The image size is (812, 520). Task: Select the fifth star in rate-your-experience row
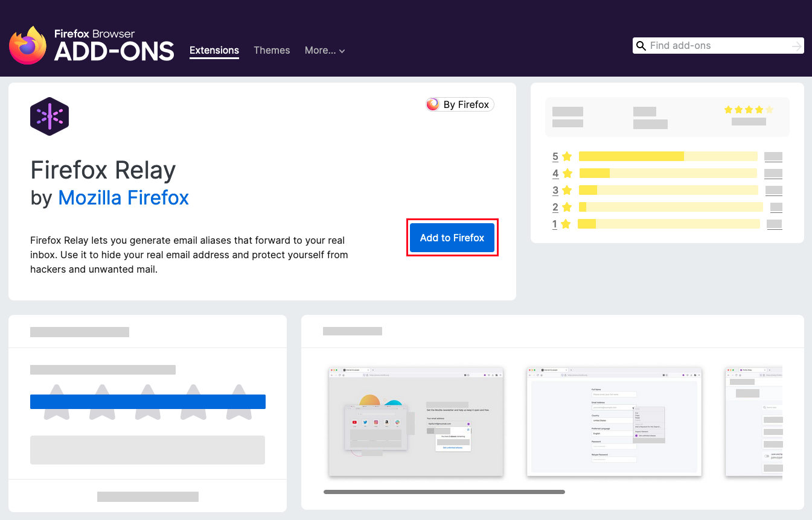pyautogui.click(x=239, y=402)
